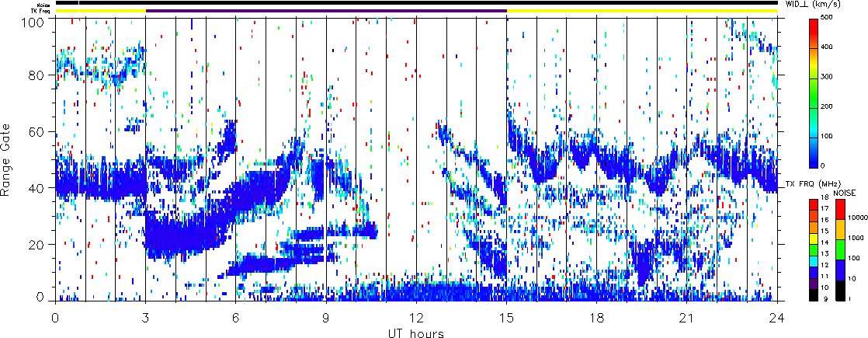
Task: Click the "1000" label on noise scale
Action: pyautogui.click(x=856, y=238)
